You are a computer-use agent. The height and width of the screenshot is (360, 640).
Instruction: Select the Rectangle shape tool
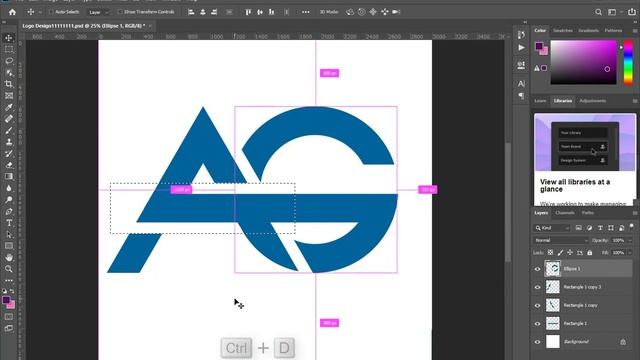point(9,246)
